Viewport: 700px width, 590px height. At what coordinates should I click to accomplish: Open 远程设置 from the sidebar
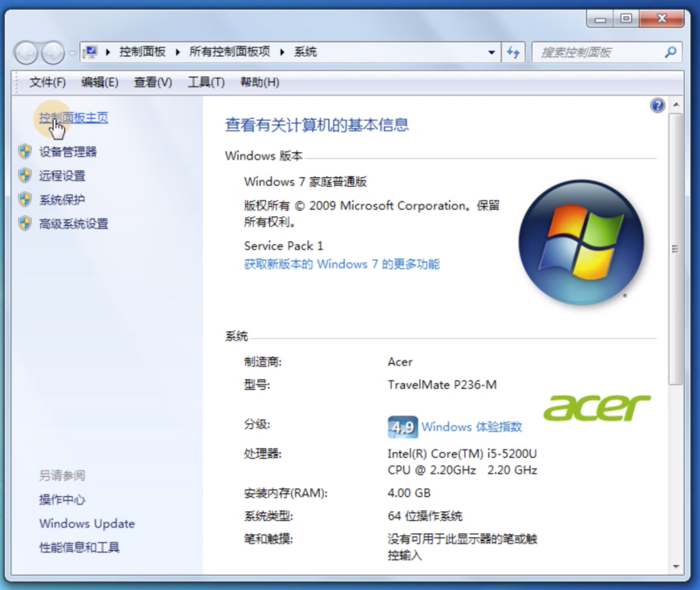pos(62,176)
